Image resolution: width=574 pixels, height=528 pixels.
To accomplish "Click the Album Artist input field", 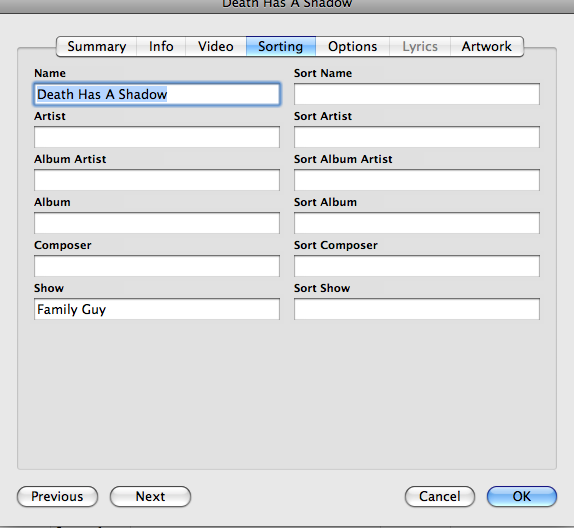I will click(x=157, y=180).
